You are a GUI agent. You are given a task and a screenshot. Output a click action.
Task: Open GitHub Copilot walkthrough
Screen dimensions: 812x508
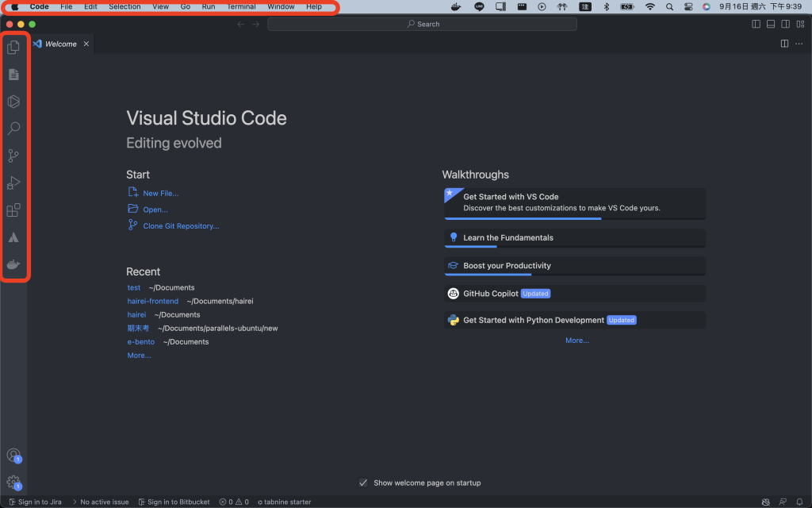(575, 294)
